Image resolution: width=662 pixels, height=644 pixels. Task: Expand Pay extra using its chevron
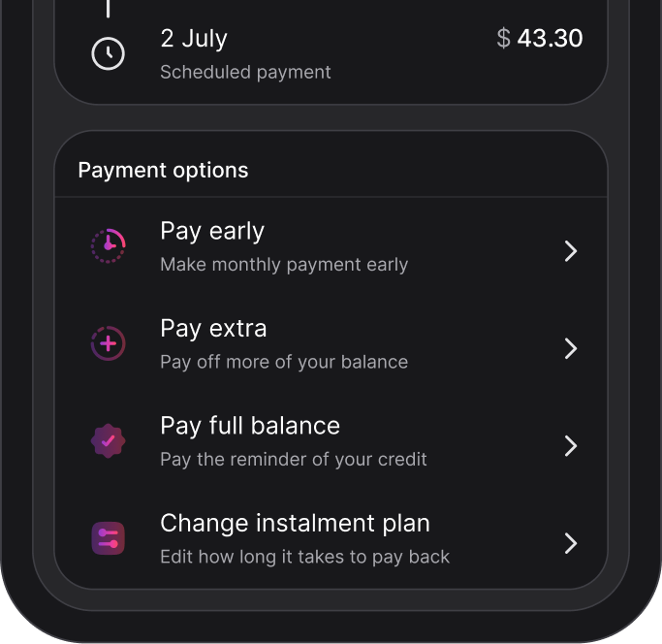point(571,348)
